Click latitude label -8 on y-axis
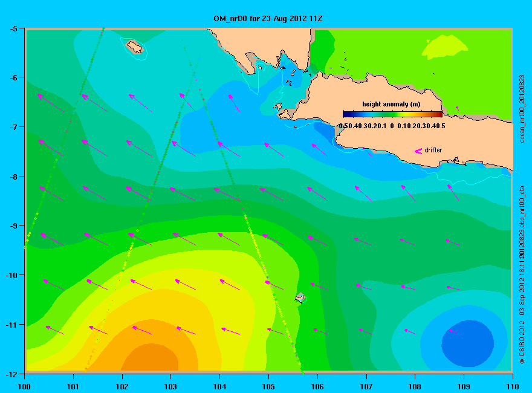This screenshot has height=393, width=532. (x=13, y=177)
